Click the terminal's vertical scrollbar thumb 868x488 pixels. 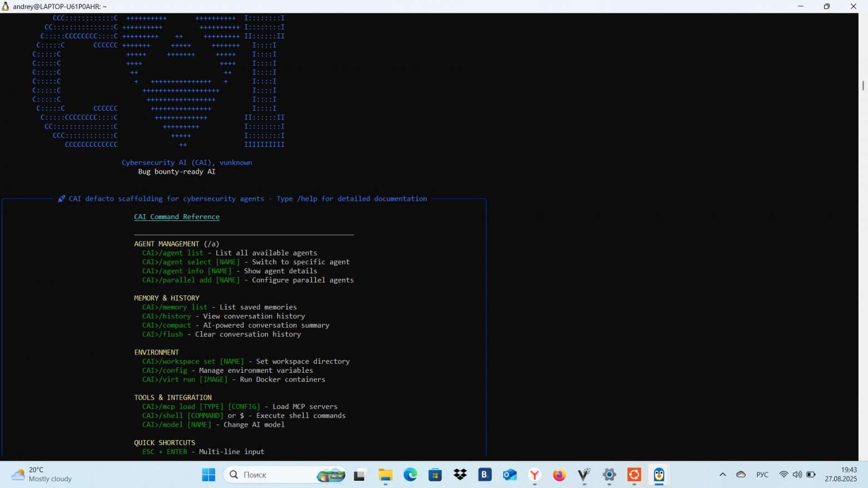coord(863,86)
